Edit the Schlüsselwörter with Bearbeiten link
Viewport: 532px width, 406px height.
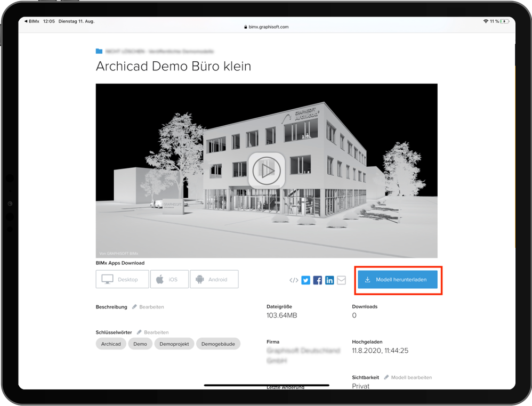152,332
